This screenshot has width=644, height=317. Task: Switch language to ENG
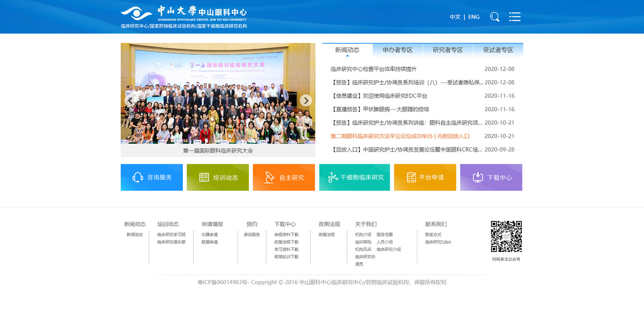point(474,17)
